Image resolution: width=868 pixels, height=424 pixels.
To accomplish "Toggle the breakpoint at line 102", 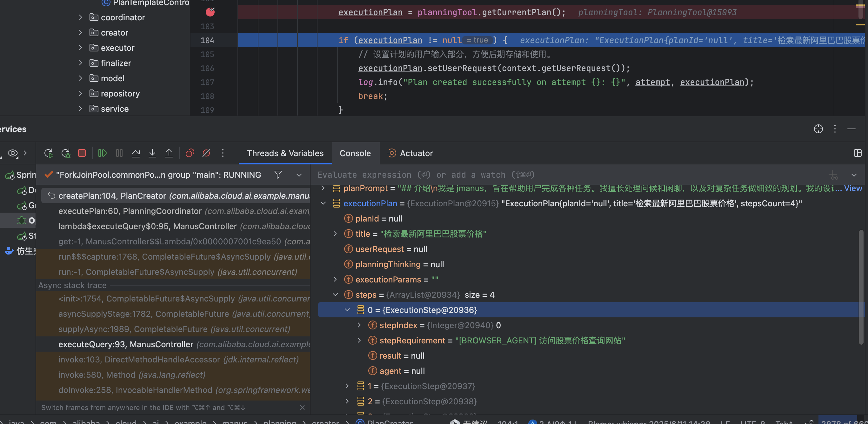I will [210, 12].
